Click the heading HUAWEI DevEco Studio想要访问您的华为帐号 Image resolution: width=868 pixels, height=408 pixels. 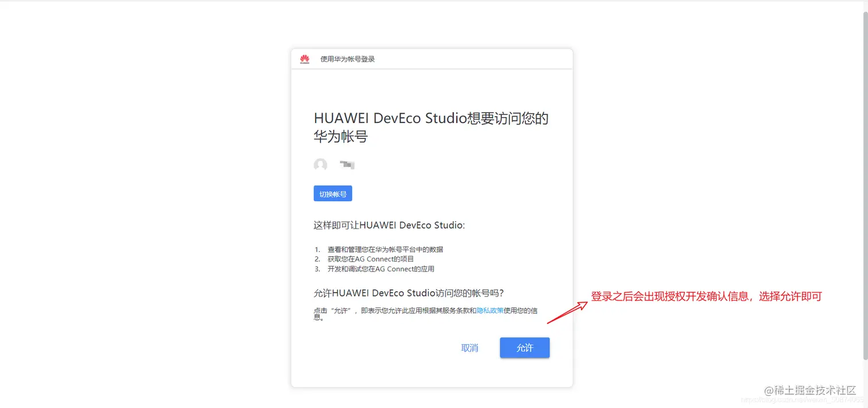point(431,127)
